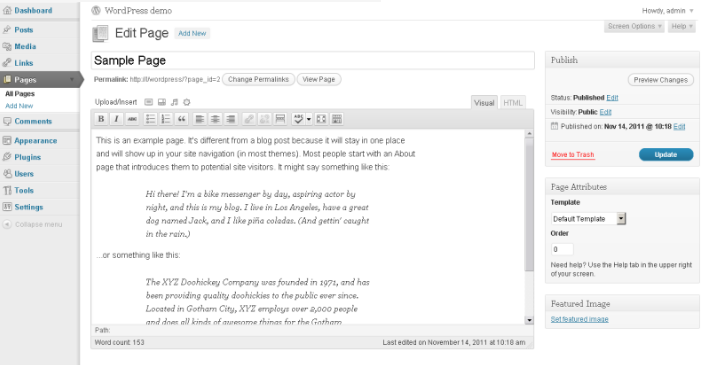Screen dimensions: 707x365
Task: Click the Add Audio upload icon
Action: tap(174, 102)
